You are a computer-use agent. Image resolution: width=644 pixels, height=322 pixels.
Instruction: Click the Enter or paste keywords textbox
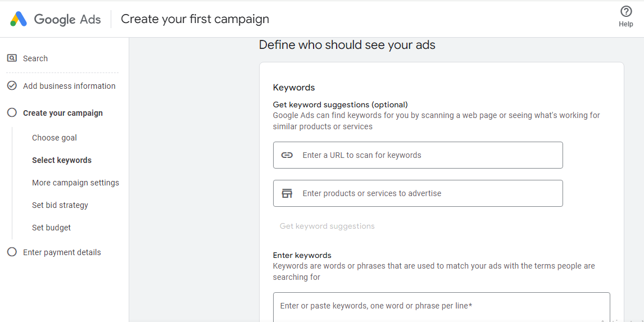point(441,306)
